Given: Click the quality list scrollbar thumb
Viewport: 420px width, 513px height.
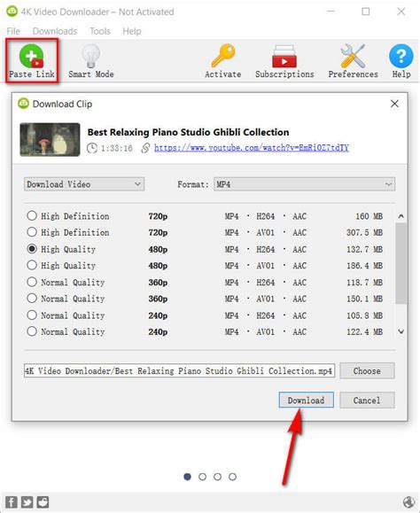Looking at the screenshot, I should pos(401,263).
